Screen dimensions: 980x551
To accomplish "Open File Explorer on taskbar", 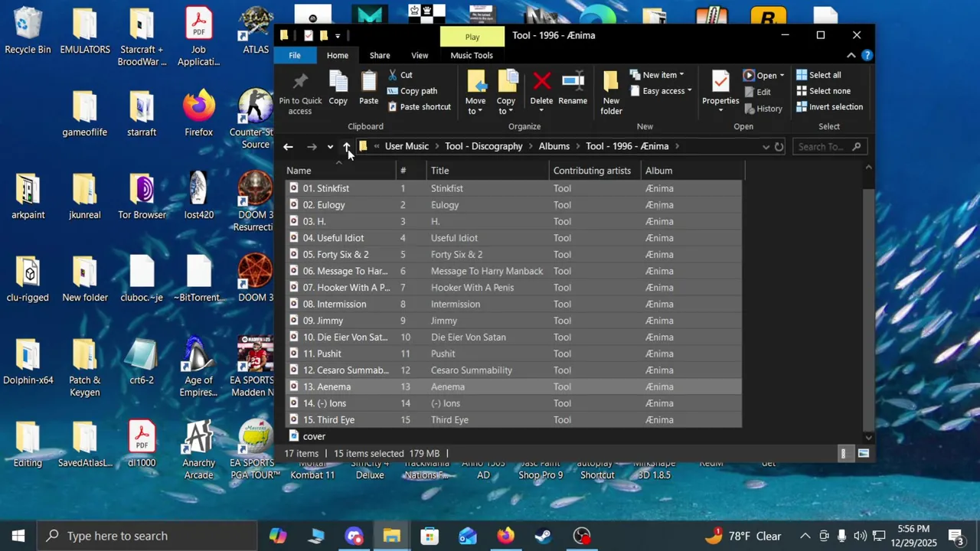I will [392, 536].
